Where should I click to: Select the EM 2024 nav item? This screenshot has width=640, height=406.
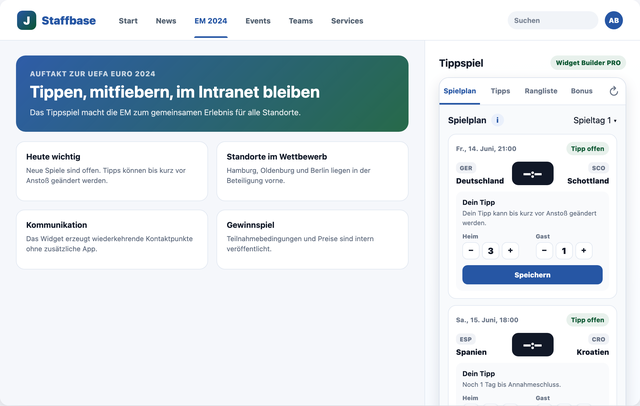(x=211, y=21)
